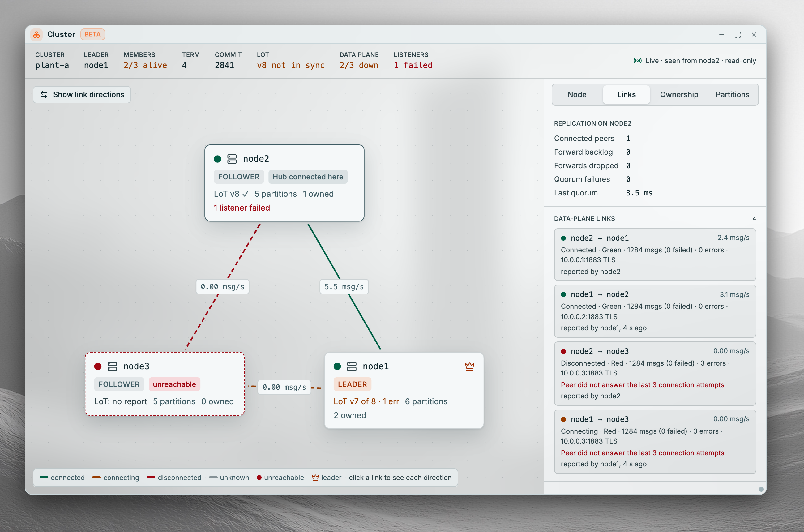The image size is (804, 532).
Task: Click the server icon on node1 card
Action: coord(352,367)
